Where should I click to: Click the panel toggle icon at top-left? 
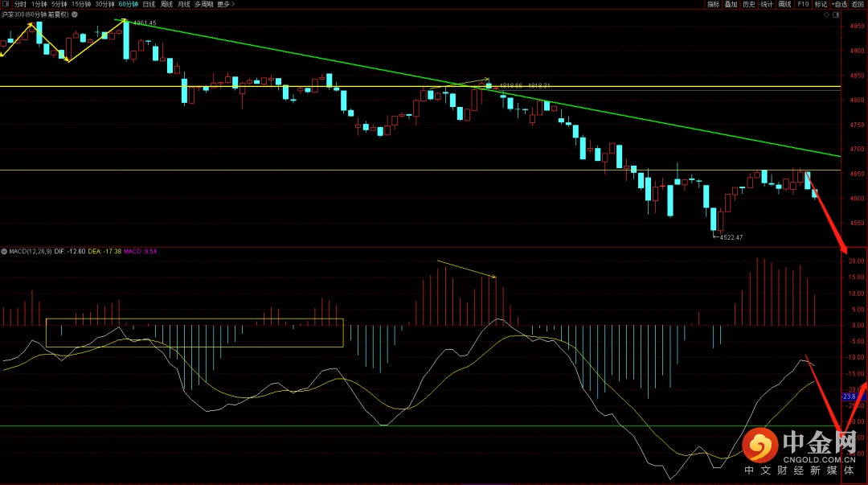(x=6, y=4)
